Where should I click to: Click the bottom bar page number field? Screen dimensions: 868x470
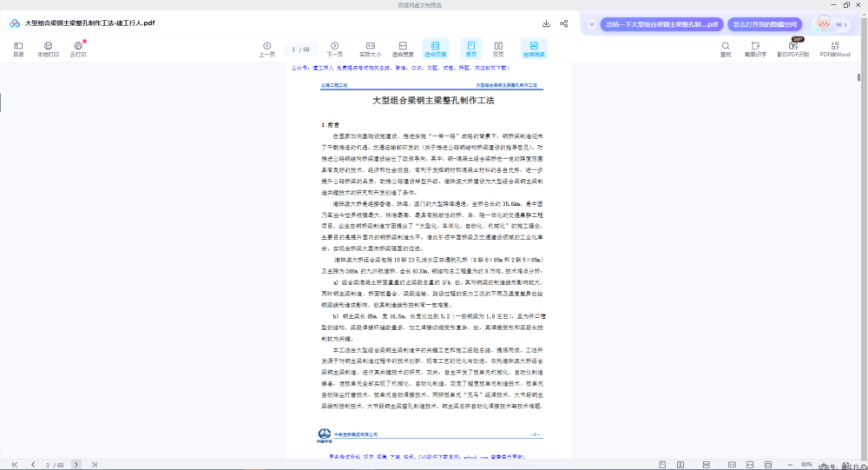coord(54,465)
